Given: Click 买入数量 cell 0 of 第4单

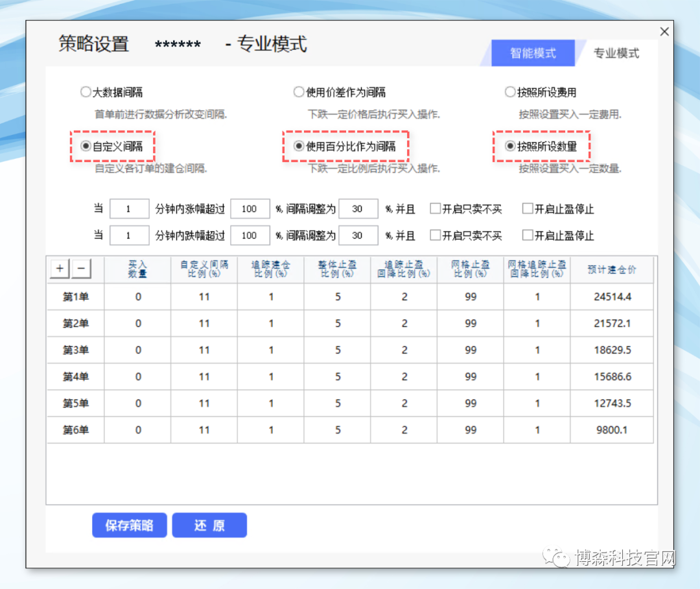Looking at the screenshot, I should click(x=138, y=377).
